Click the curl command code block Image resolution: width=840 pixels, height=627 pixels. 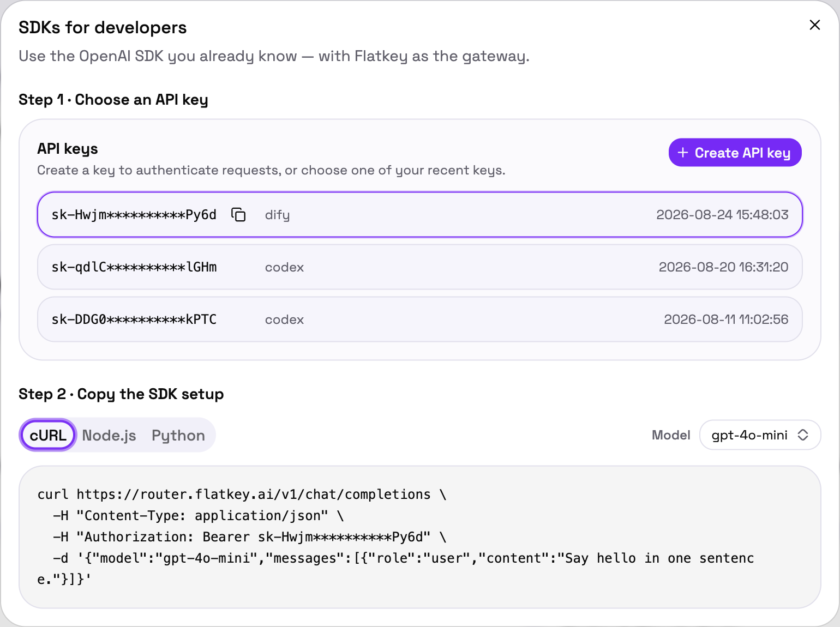click(x=420, y=537)
